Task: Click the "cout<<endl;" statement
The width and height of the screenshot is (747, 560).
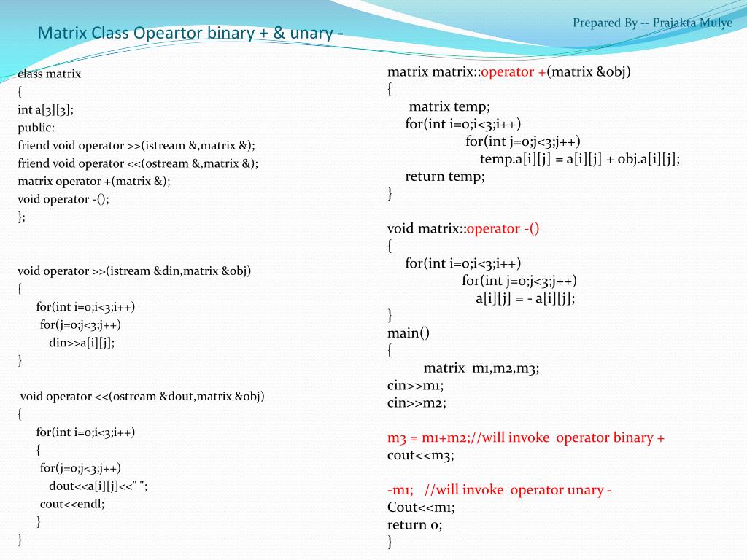Action: pos(72,505)
